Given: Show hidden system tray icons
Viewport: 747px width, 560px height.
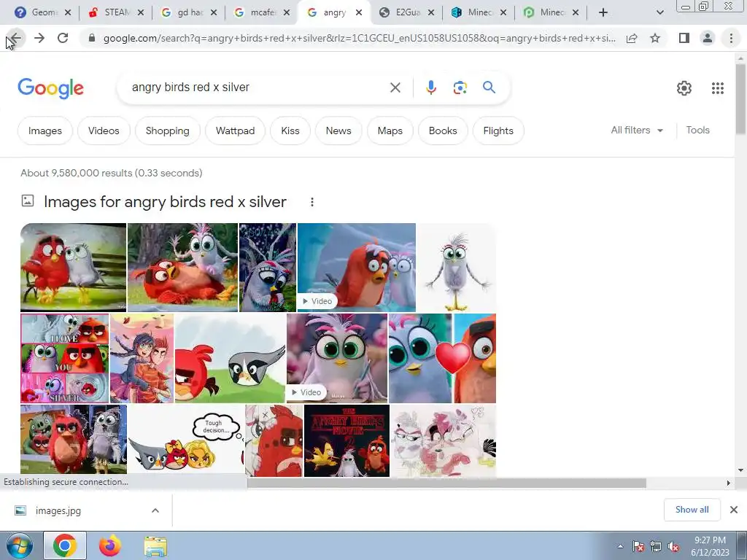Looking at the screenshot, I should point(620,547).
